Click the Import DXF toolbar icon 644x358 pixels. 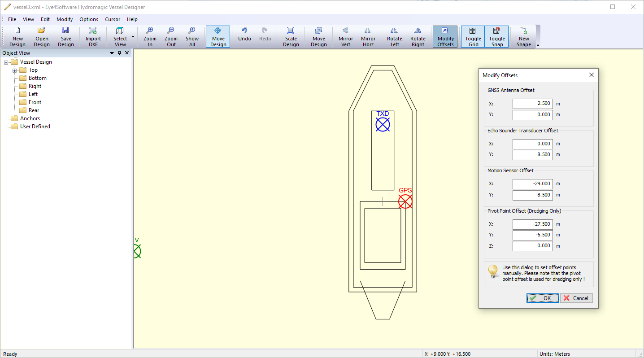[93, 36]
